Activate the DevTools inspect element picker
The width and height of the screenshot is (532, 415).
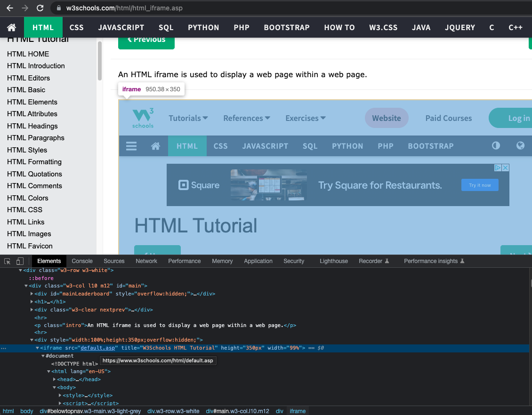[x=7, y=261]
